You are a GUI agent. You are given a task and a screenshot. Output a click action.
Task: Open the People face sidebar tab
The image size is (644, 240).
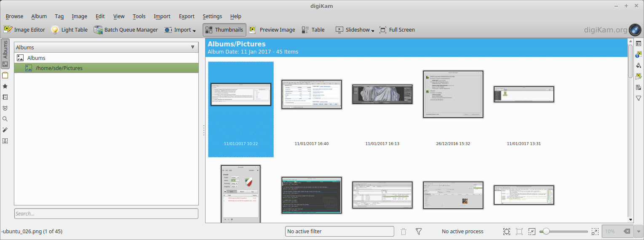(x=5, y=141)
